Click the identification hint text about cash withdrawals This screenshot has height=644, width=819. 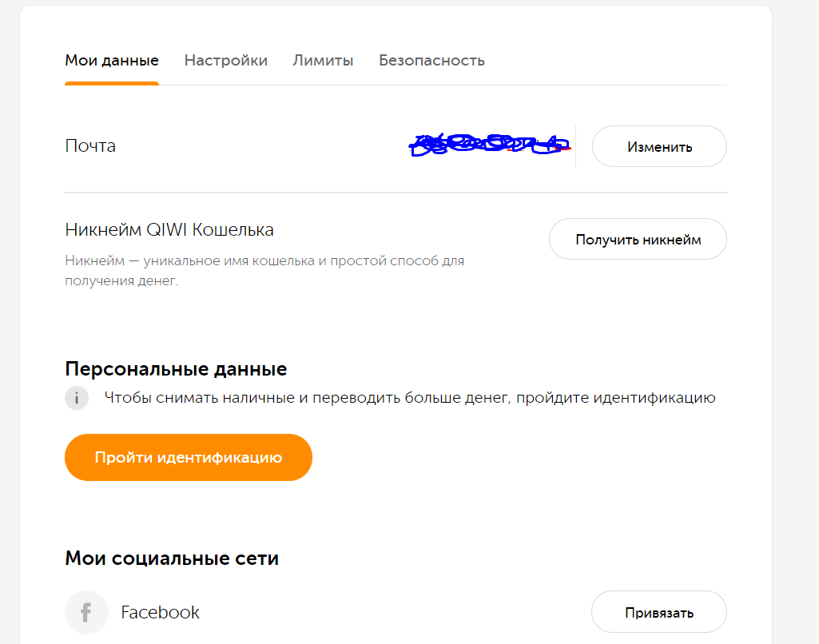pyautogui.click(x=409, y=398)
